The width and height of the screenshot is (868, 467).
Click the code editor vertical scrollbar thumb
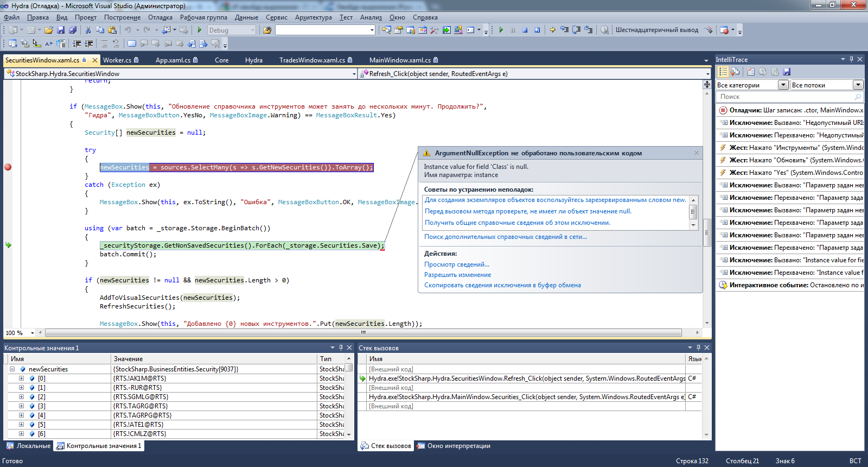707,232
